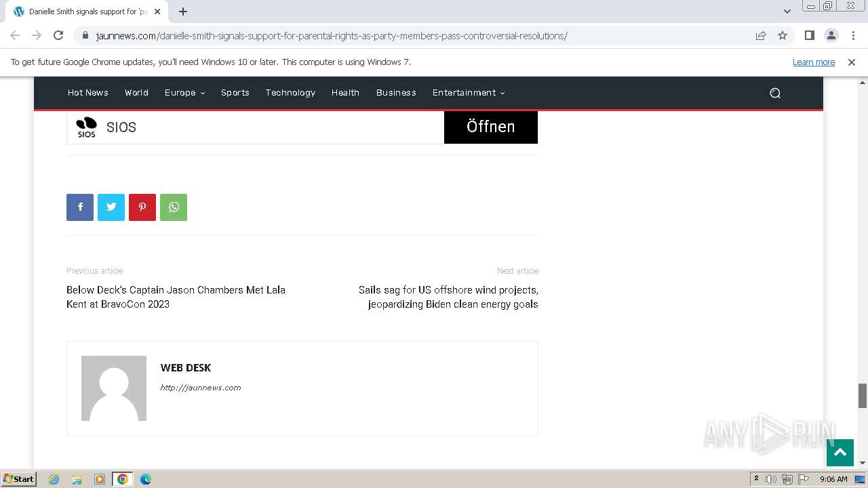Visit http://jaunnews.com author link

tap(201, 388)
